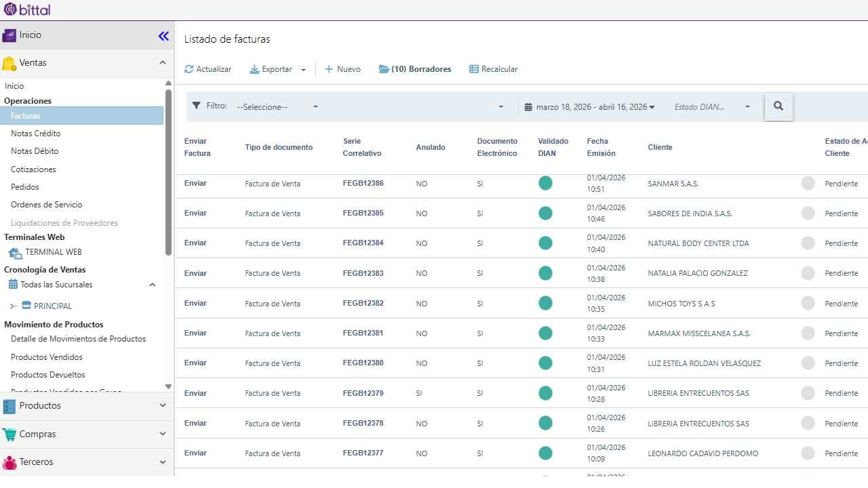Sort by Cliente column header
Viewport: 868px width, 488px height.
[660, 147]
